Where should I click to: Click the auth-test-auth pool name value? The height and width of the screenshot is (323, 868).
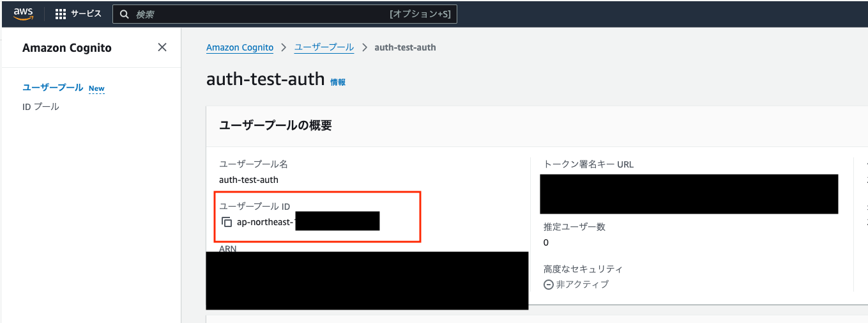[x=248, y=180]
